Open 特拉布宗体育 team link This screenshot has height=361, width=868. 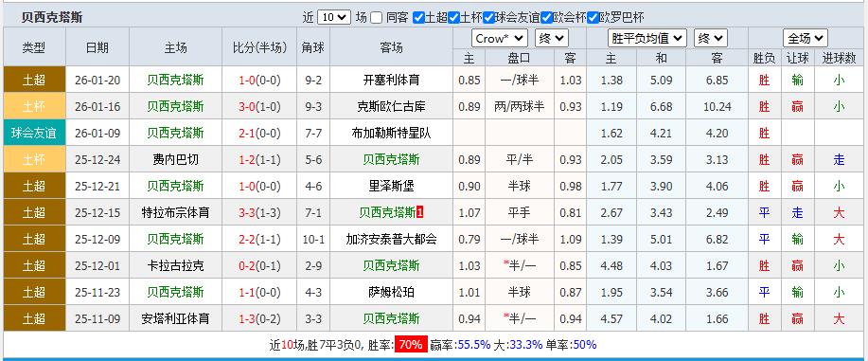click(x=175, y=212)
